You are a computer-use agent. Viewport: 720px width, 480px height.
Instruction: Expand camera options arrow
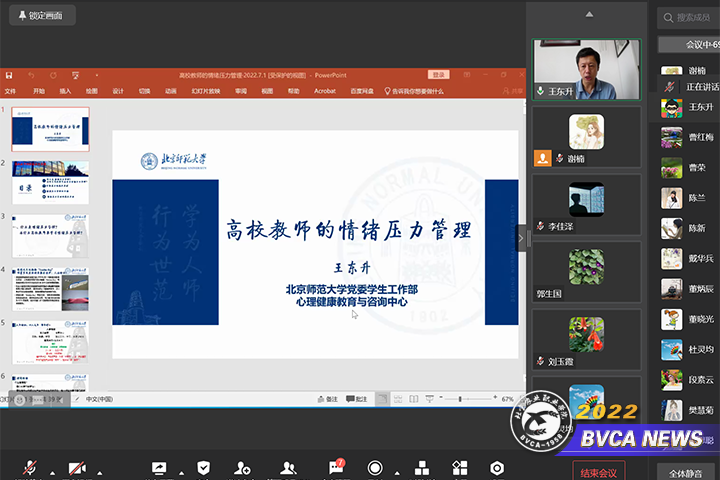click(x=98, y=472)
